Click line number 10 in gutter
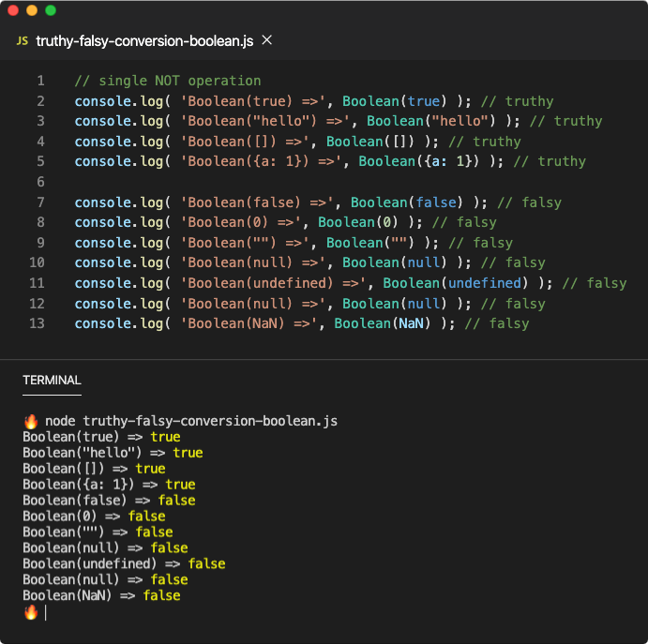Screen dimensions: 648x644 (x=37, y=262)
